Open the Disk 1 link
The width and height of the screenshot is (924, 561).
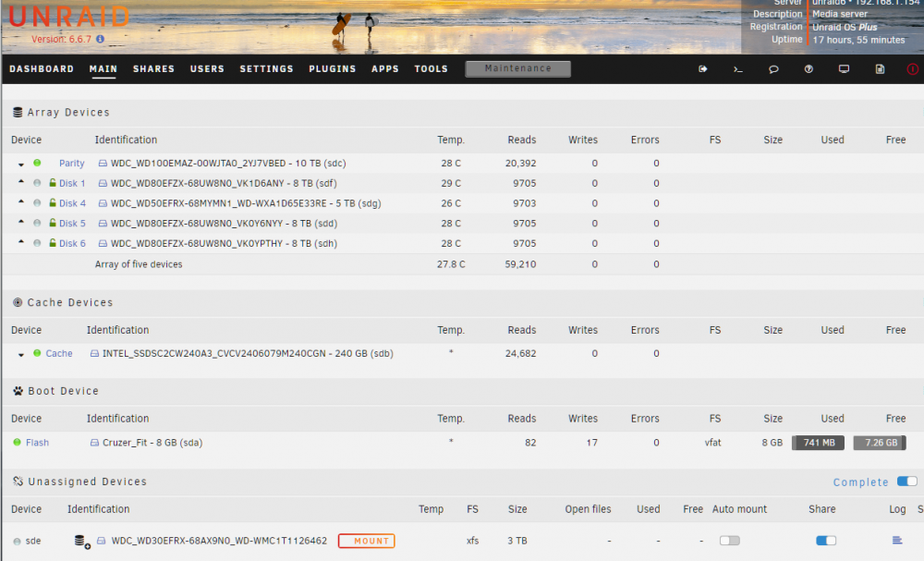pos(72,183)
